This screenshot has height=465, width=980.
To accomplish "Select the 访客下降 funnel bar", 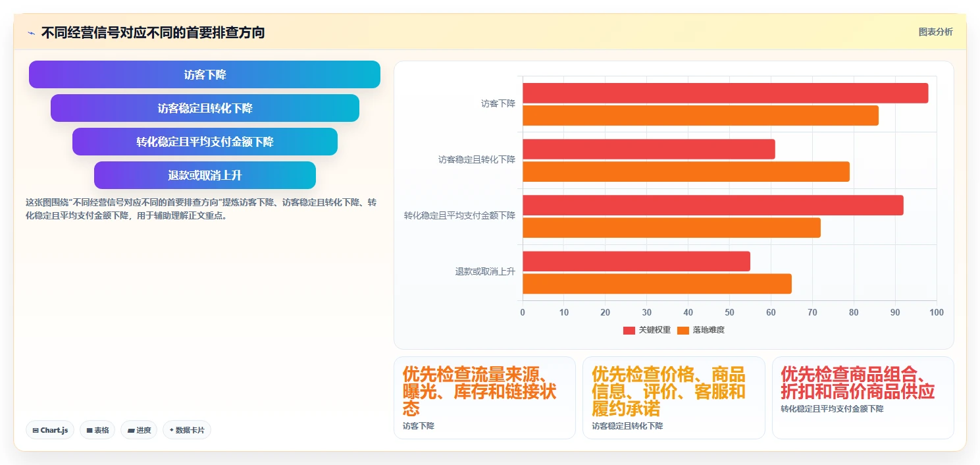I will (x=205, y=74).
